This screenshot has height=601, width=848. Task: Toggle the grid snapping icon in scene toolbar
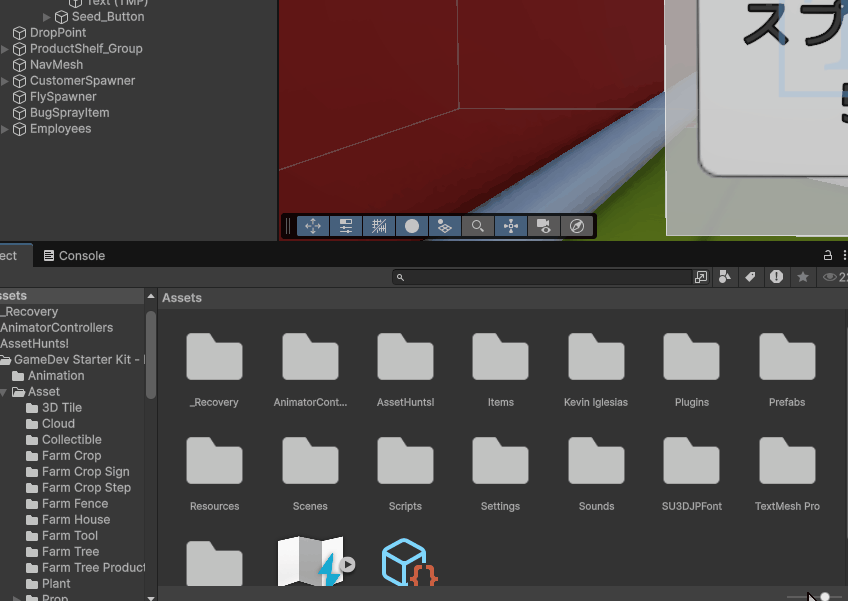tap(379, 226)
